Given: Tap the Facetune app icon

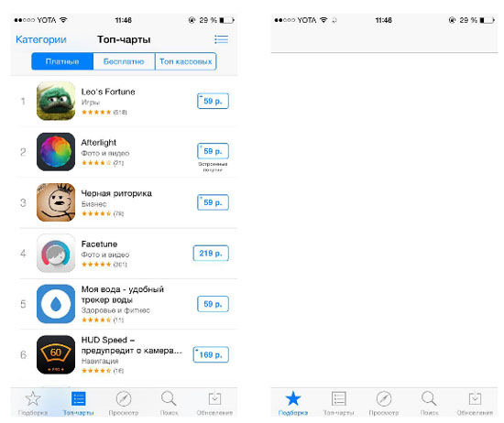Looking at the screenshot, I should point(56,253).
